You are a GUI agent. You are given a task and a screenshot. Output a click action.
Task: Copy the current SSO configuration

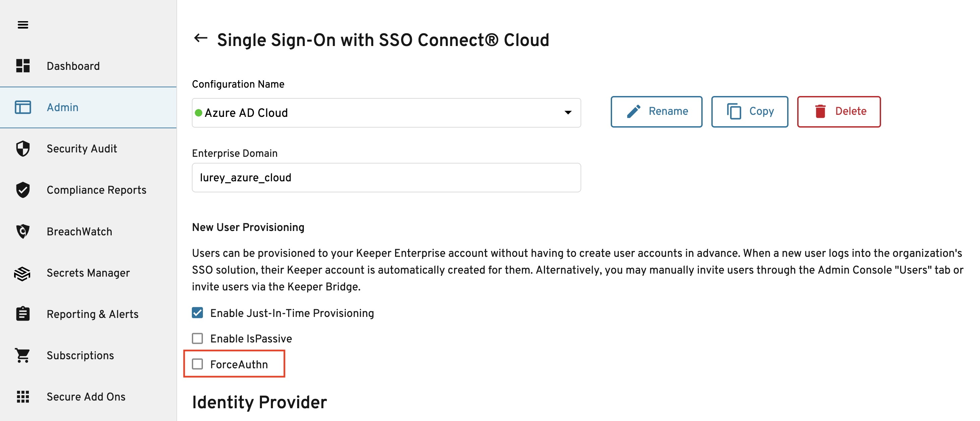point(750,111)
